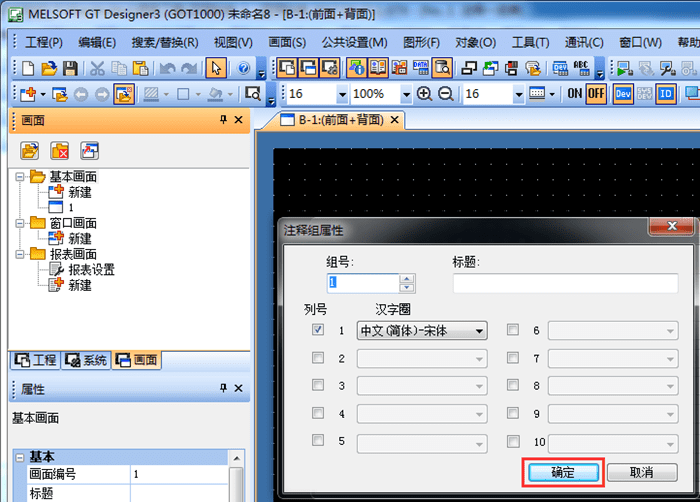
Task: Select the arrow pointer tool
Action: (x=215, y=68)
